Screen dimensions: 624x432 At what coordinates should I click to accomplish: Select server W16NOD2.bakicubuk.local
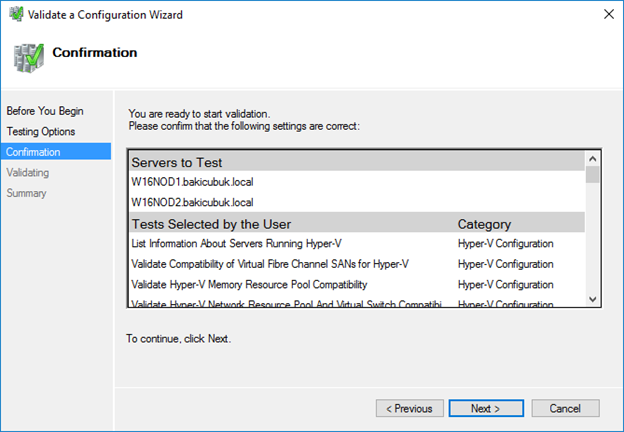coord(192,202)
